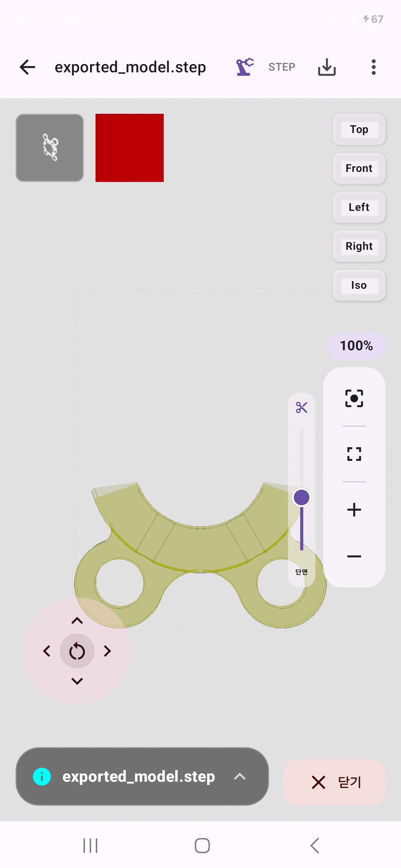Switch to Iso view
The height and width of the screenshot is (868, 401).
tap(359, 285)
